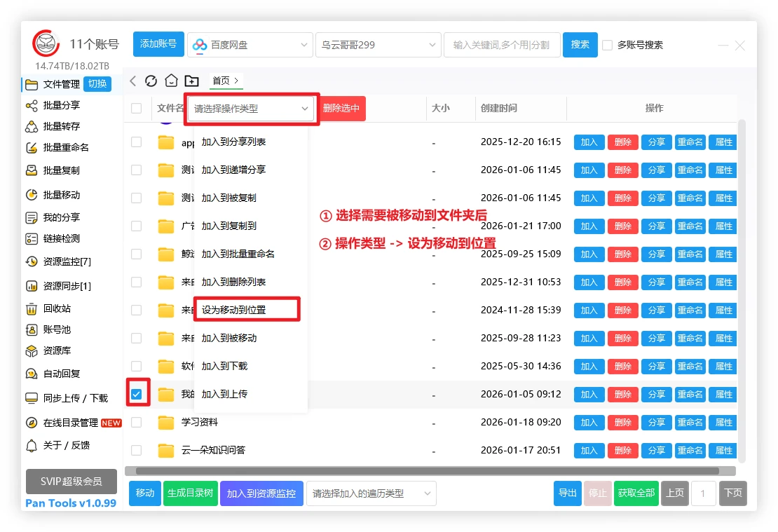
Task: Click the back arrow navigation icon
Action: [133, 81]
